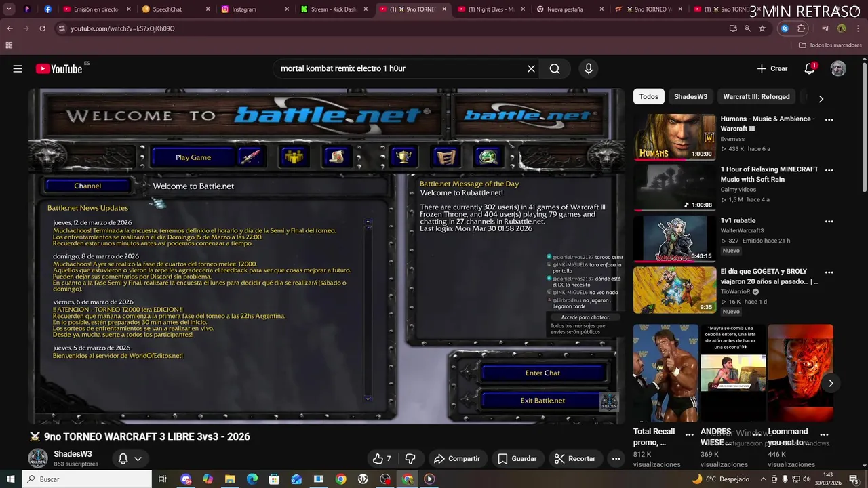This screenshot has width=868, height=488.
Task: Click the YouTube page vertical scrollbar
Action: [864, 129]
